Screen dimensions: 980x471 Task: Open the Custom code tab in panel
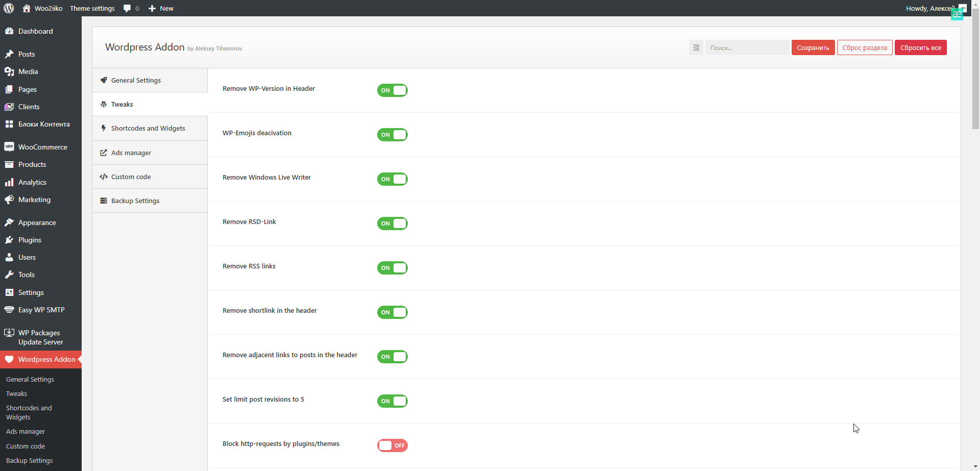click(150, 177)
